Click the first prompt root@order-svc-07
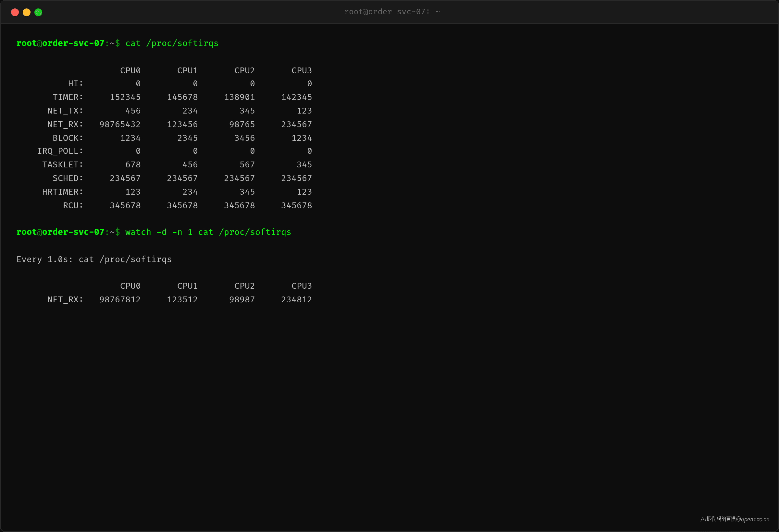The width and height of the screenshot is (779, 532). click(x=60, y=43)
